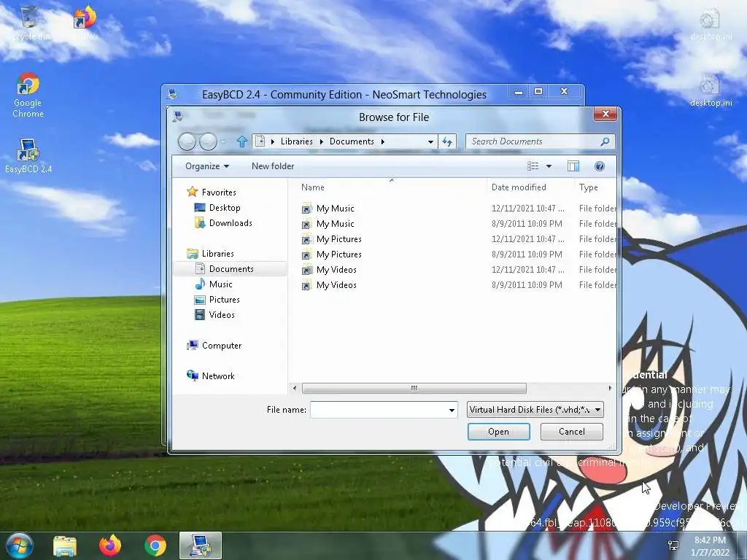Select the Favorites star icon
This screenshot has width=747, height=560.
(192, 192)
